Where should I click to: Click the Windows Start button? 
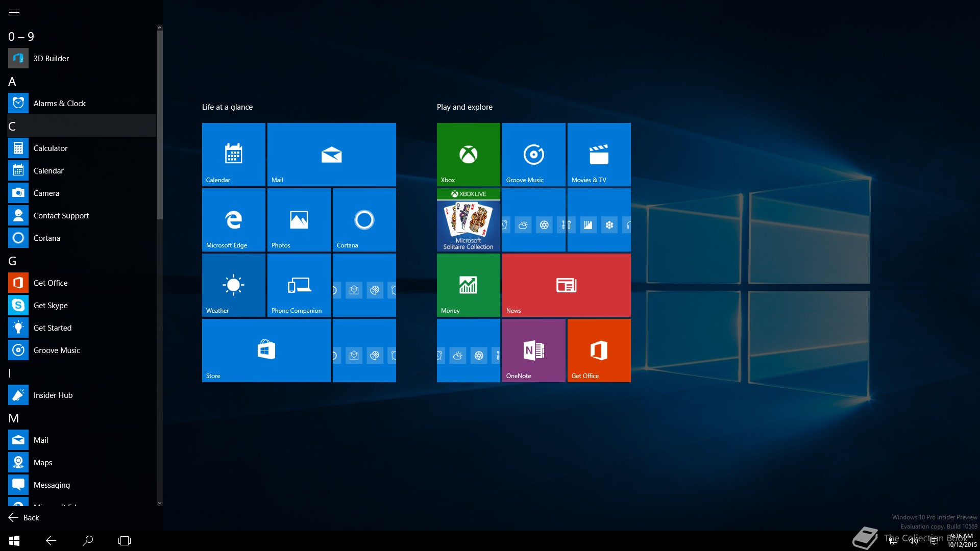14,541
